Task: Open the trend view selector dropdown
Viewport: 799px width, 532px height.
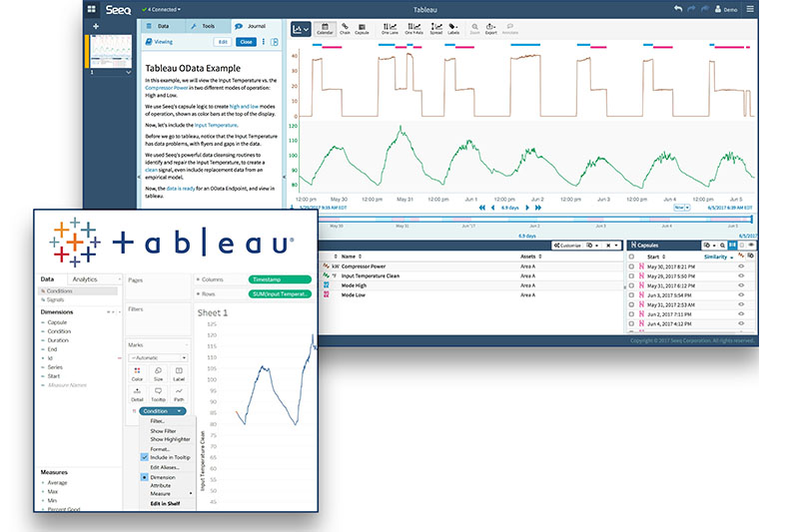Action: click(301, 30)
